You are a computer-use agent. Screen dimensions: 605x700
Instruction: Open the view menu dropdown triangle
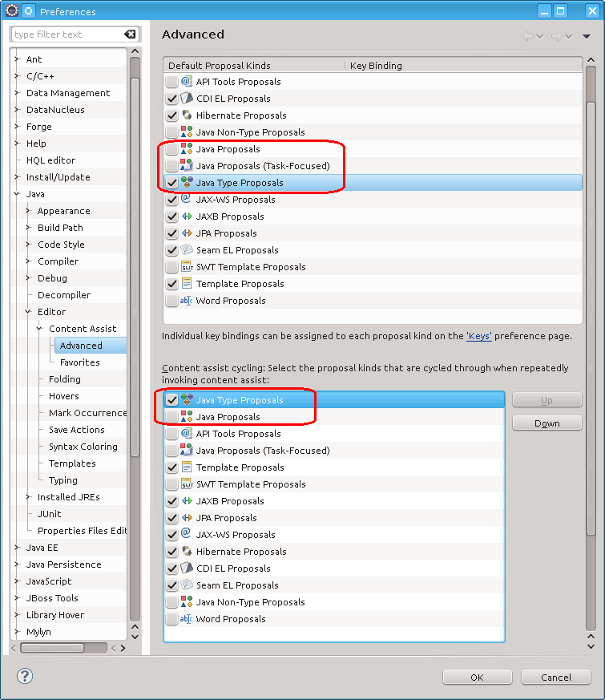587,37
